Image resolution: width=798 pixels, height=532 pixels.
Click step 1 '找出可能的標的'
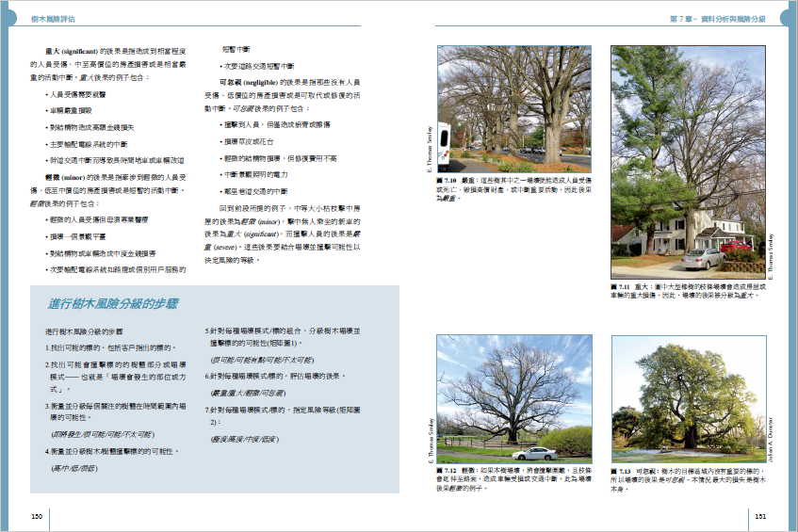point(110,348)
